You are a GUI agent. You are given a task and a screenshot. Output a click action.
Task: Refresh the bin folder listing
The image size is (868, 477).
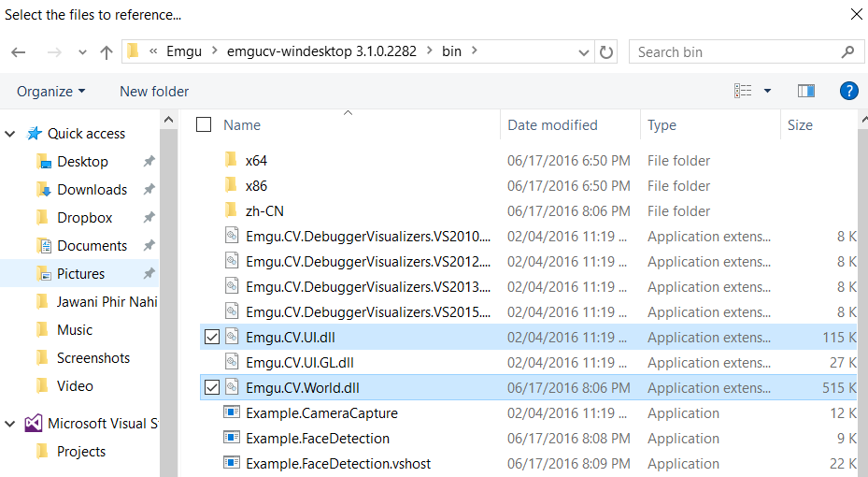pyautogui.click(x=606, y=52)
